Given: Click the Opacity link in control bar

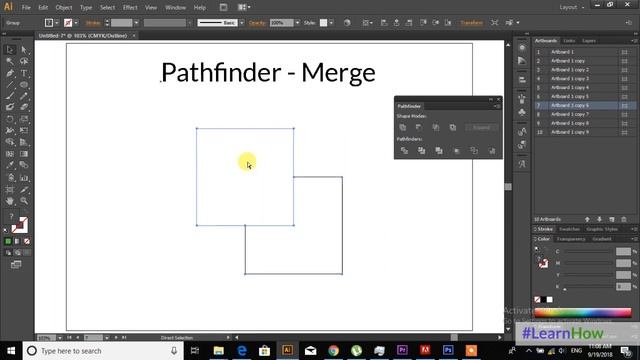Looking at the screenshot, I should coord(258,23).
